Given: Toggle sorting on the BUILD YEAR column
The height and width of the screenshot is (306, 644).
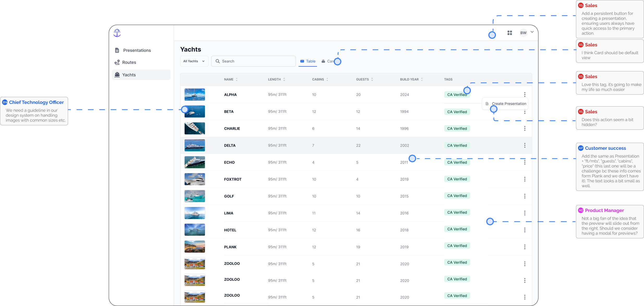Looking at the screenshot, I should (422, 79).
